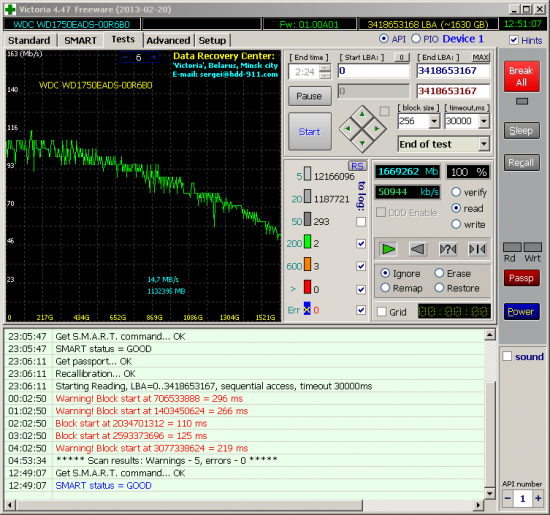Screen dimensions: 550x515
Task: Click the graph zoom plus button
Action: coord(153,57)
